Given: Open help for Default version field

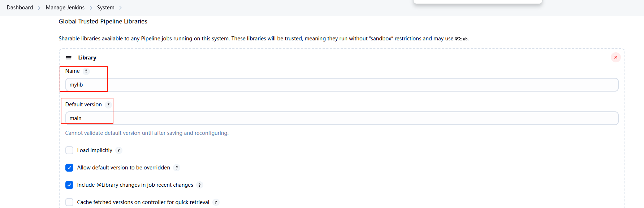Looking at the screenshot, I should coord(108,105).
